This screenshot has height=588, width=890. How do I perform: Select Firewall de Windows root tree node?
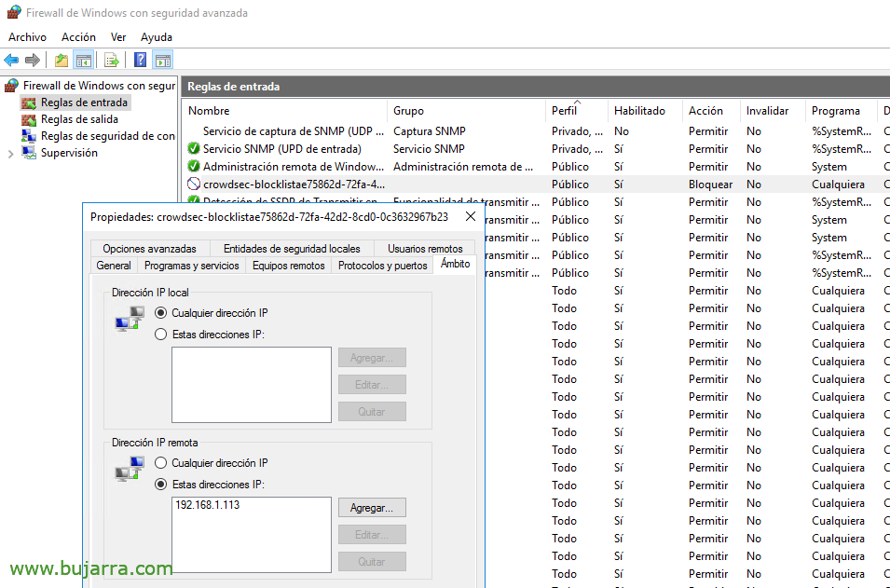pyautogui.click(x=99, y=86)
